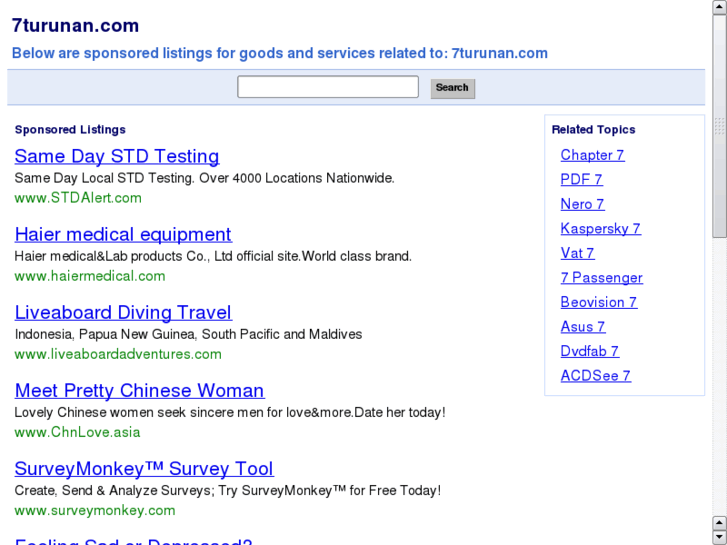Click the 7turunan.com page heading

pyautogui.click(x=75, y=26)
